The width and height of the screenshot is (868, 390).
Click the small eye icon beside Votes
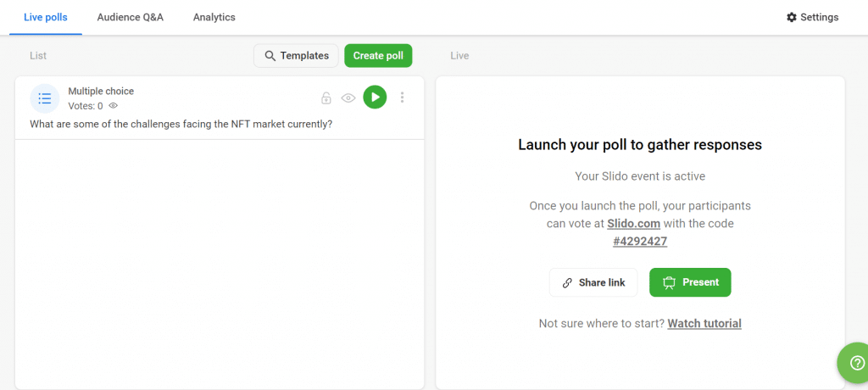pyautogui.click(x=114, y=106)
